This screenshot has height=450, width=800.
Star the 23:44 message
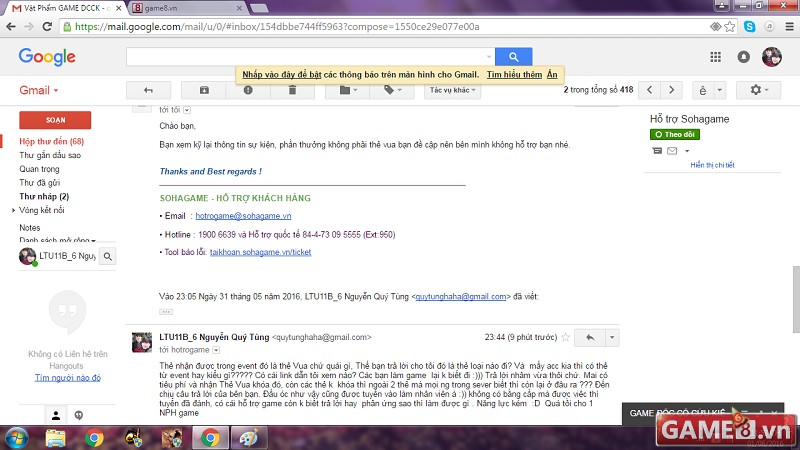565,337
